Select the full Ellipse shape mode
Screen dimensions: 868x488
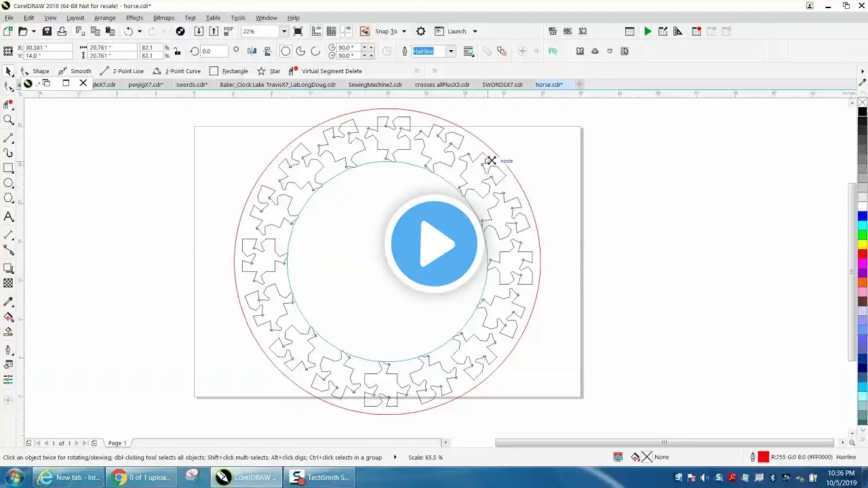285,51
